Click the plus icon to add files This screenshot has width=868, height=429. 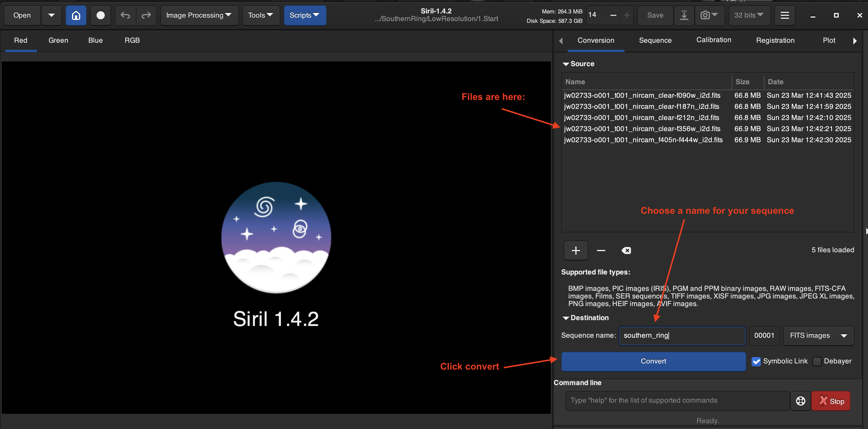[576, 250]
